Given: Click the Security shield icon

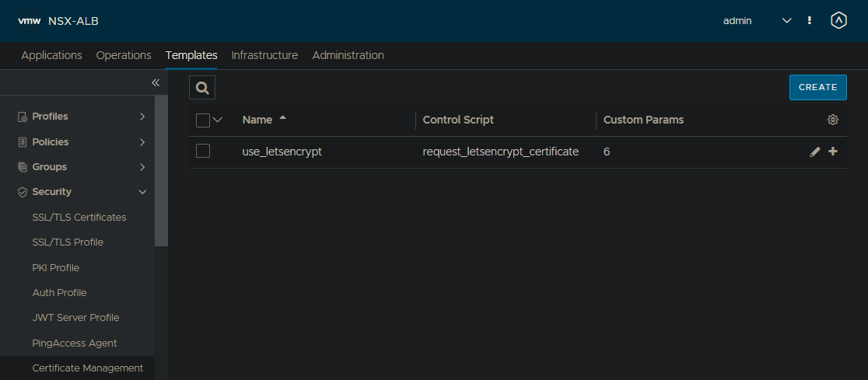Looking at the screenshot, I should pos(23,192).
